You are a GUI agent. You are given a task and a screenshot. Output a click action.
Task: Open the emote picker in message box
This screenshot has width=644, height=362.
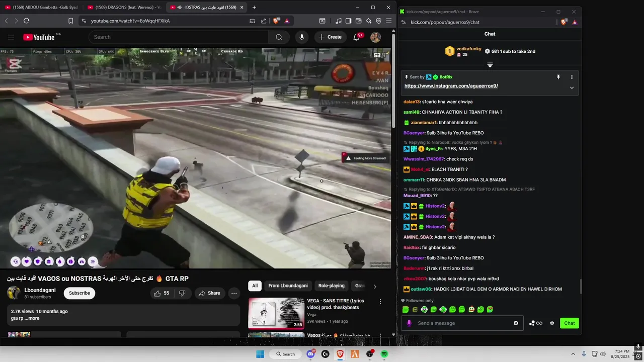coord(516,323)
